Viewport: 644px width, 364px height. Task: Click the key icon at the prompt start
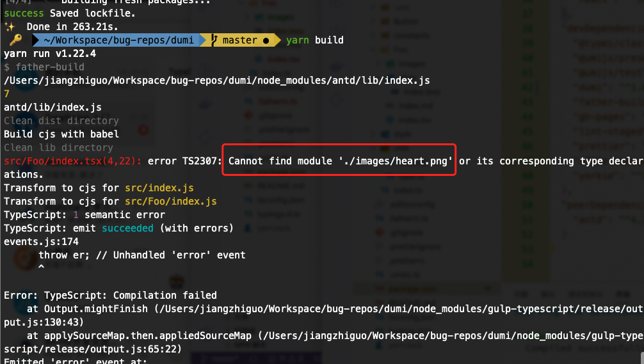(15, 40)
